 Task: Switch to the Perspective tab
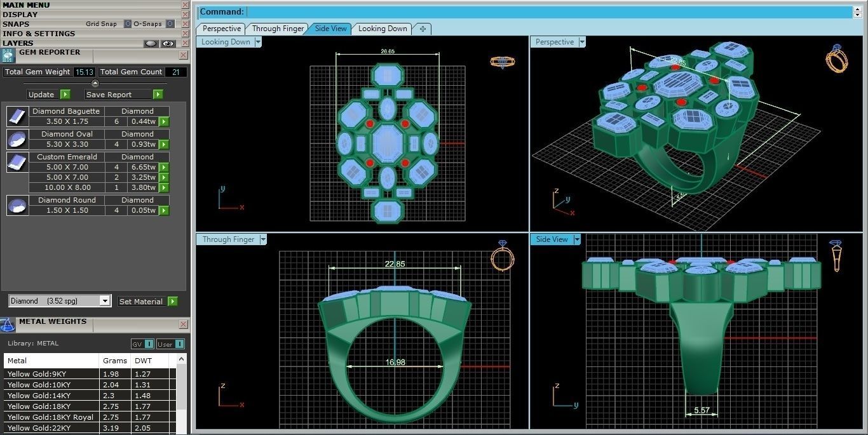click(221, 29)
